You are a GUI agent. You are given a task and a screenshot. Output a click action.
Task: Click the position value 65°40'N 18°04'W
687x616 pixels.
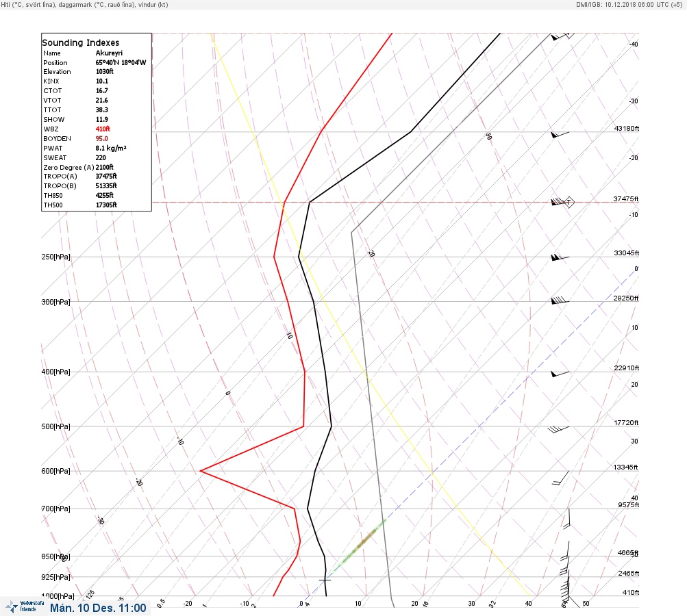(121, 62)
